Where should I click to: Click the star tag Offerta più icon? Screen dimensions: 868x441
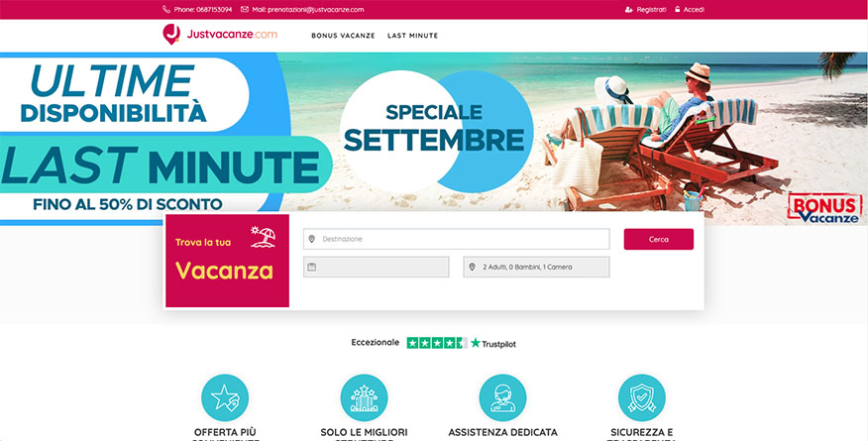pos(225,397)
